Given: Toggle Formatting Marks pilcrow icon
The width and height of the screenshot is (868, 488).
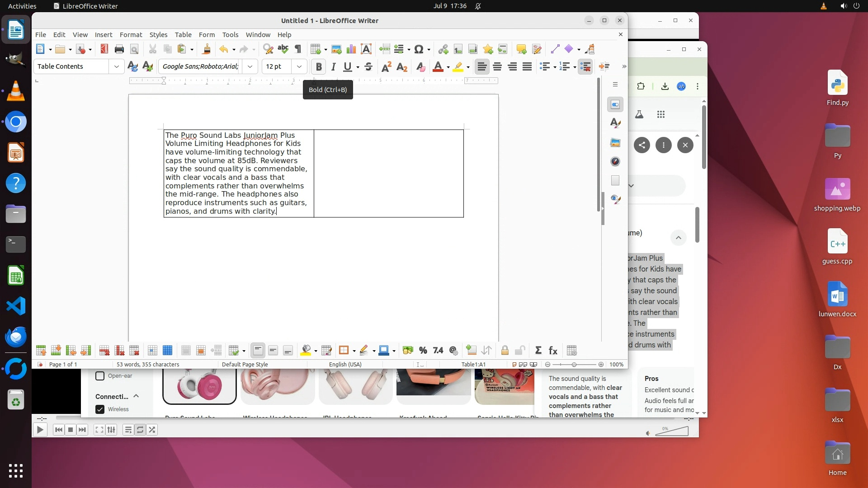Looking at the screenshot, I should tap(298, 49).
